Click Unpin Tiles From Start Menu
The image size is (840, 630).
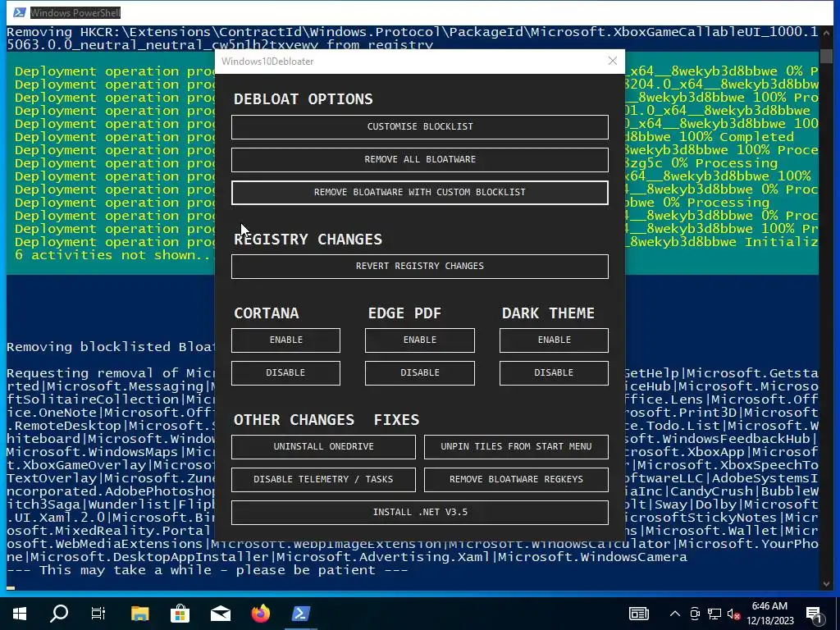(x=516, y=447)
